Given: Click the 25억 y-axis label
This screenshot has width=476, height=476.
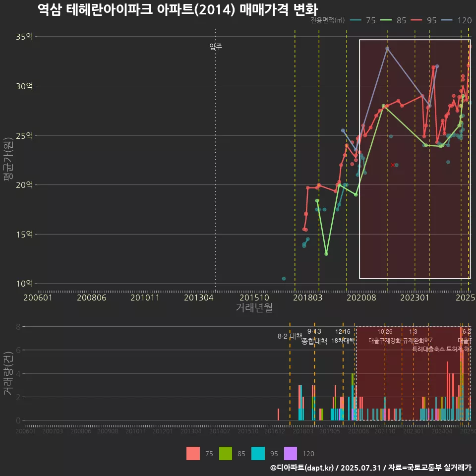Looking at the screenshot, I should tap(24, 136).
